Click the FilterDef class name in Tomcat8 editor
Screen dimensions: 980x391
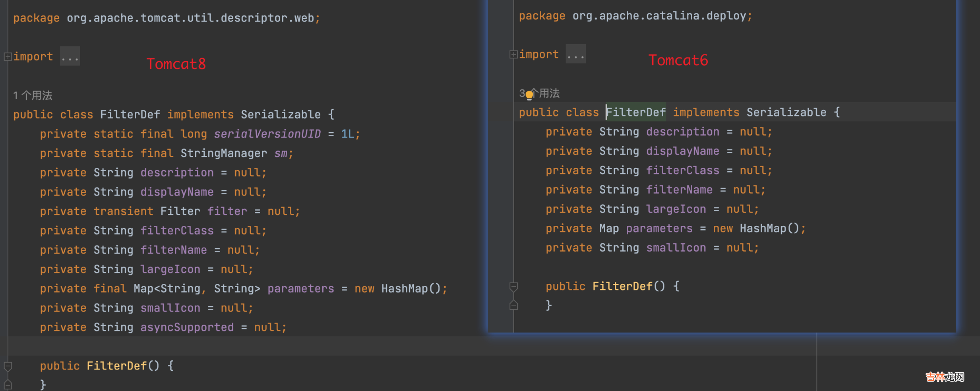(130, 114)
